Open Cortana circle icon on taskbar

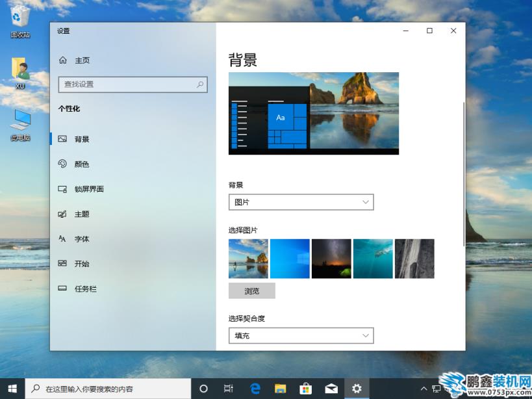(203, 389)
